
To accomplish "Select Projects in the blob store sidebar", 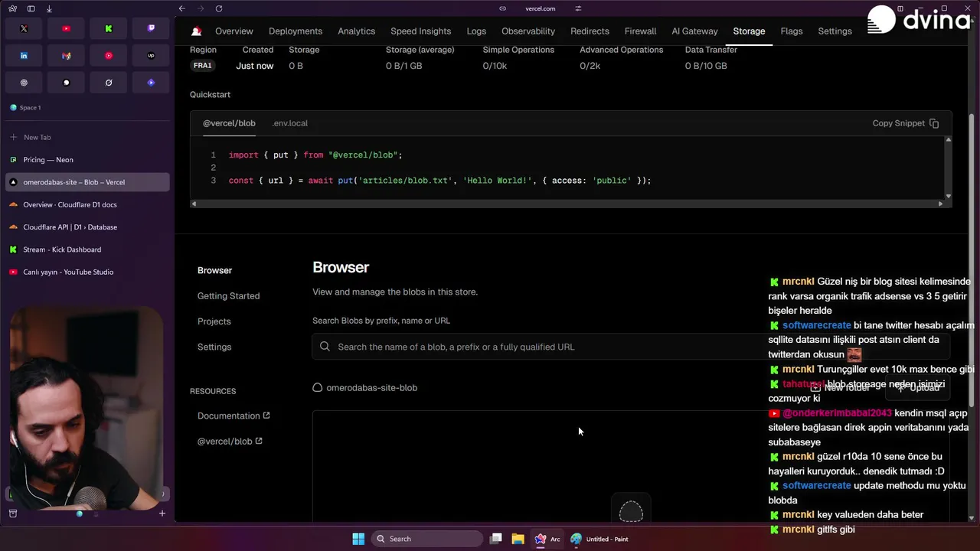I will click(x=214, y=321).
